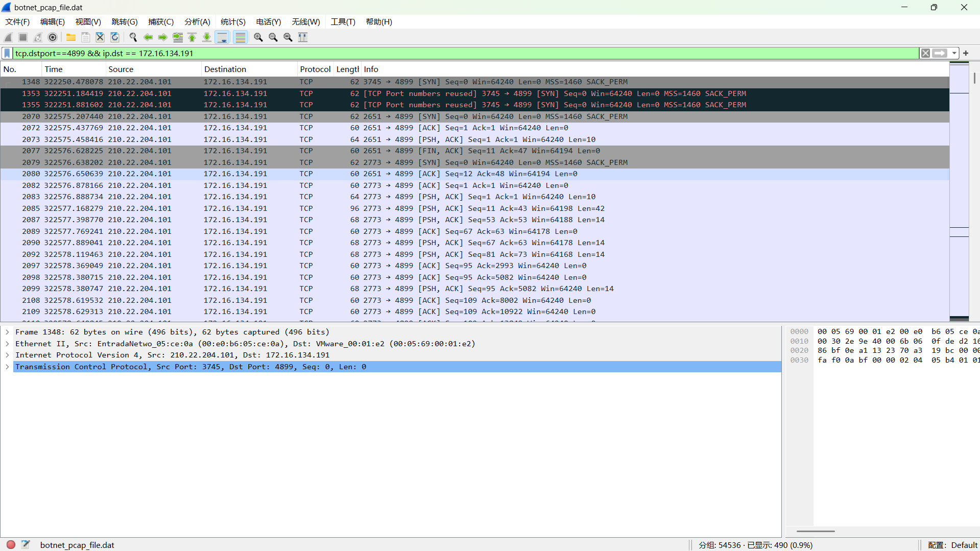980x551 pixels.
Task: Find a packet using the magnifier icon
Action: point(133,37)
